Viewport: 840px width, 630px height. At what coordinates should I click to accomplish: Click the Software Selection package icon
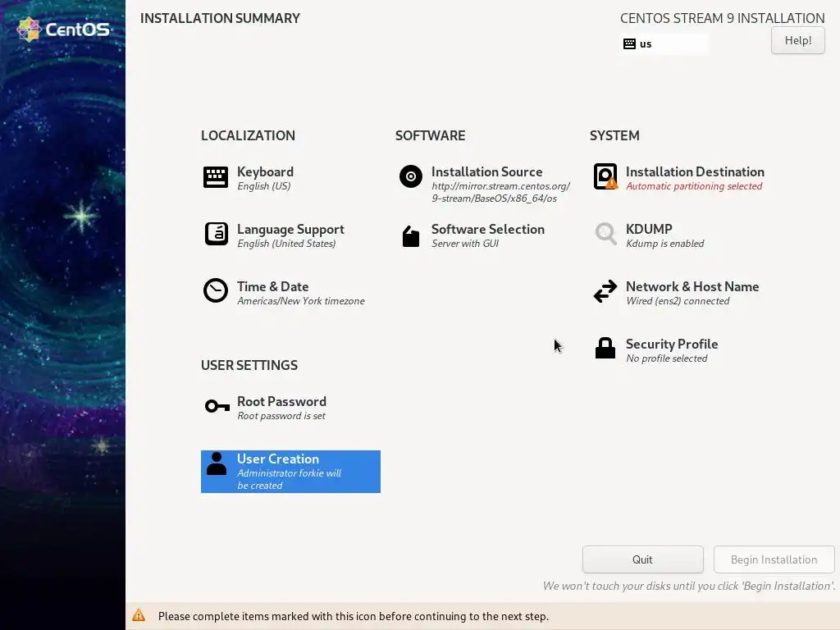coord(411,236)
